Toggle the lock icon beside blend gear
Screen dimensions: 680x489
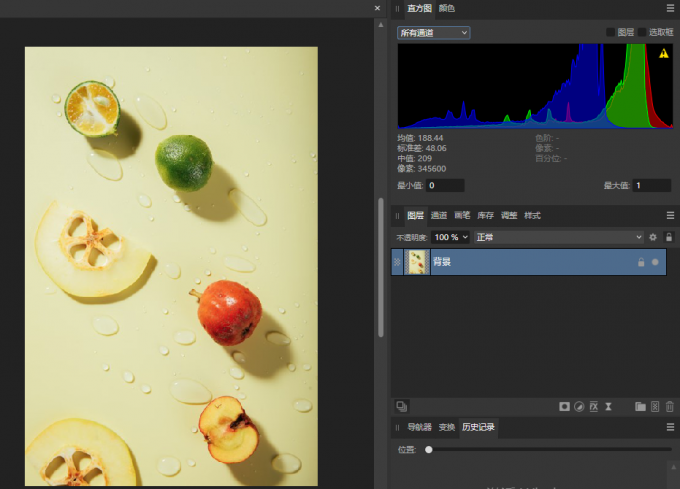tap(669, 237)
